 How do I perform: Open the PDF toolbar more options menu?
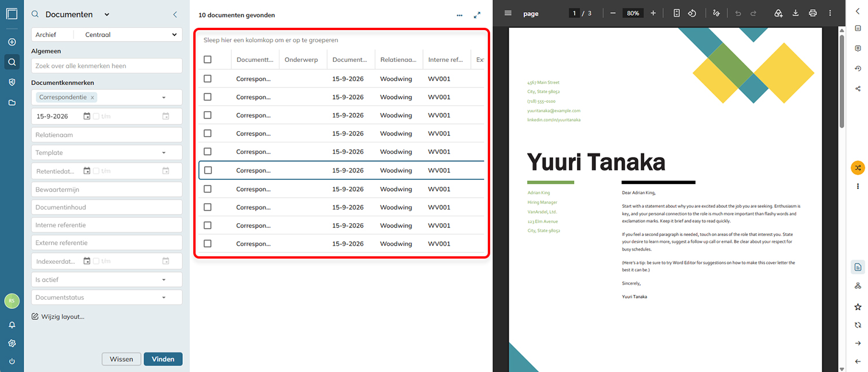[x=830, y=13]
